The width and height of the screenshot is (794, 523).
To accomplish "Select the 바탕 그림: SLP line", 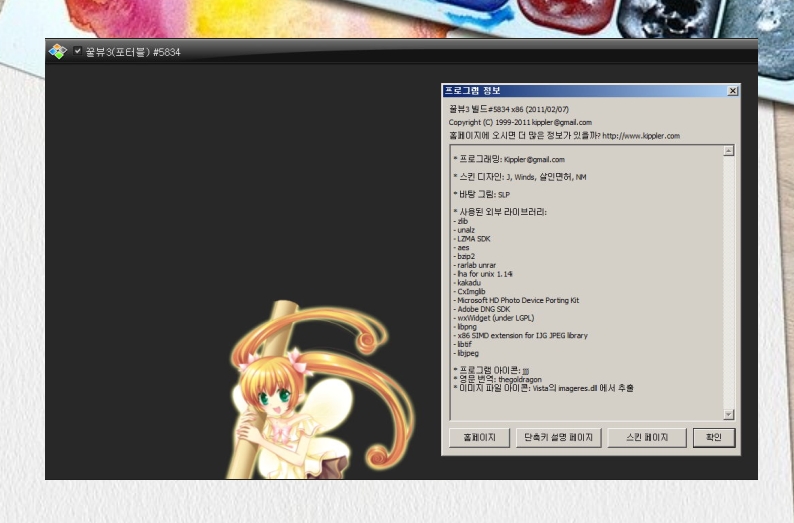I will point(482,194).
